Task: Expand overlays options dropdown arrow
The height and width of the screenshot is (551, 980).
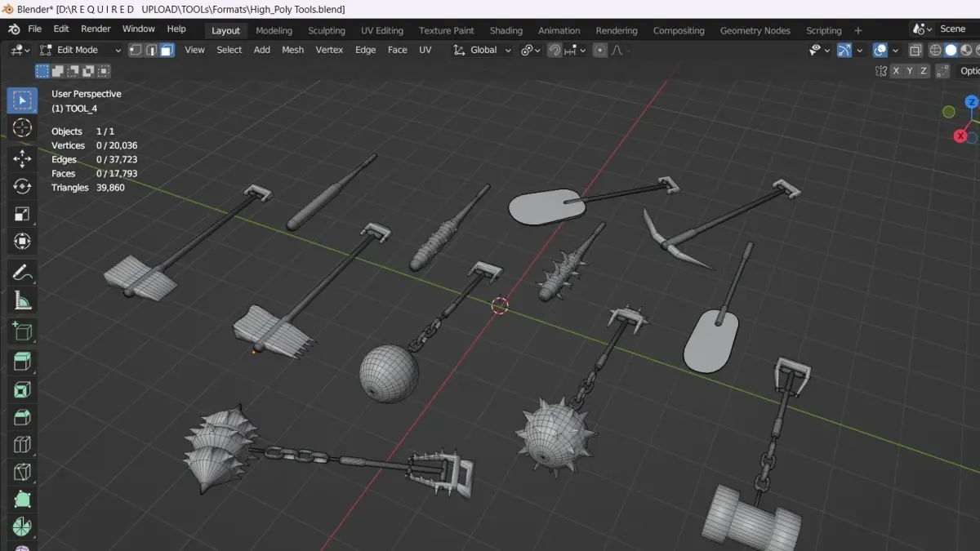Action: tap(895, 50)
